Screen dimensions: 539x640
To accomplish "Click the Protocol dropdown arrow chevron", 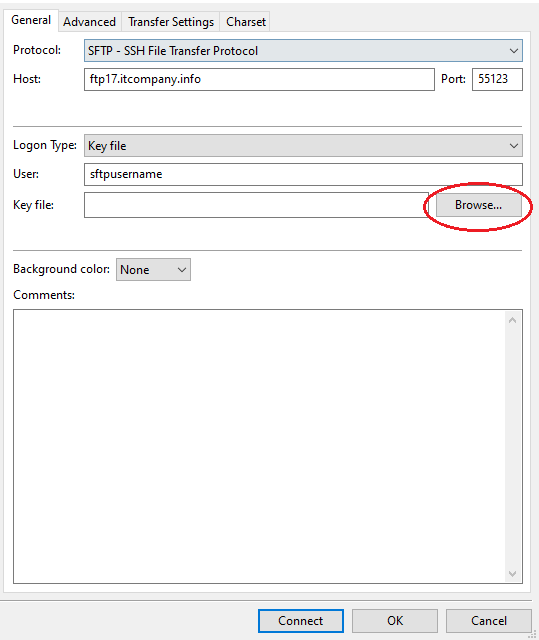I will (x=514, y=51).
